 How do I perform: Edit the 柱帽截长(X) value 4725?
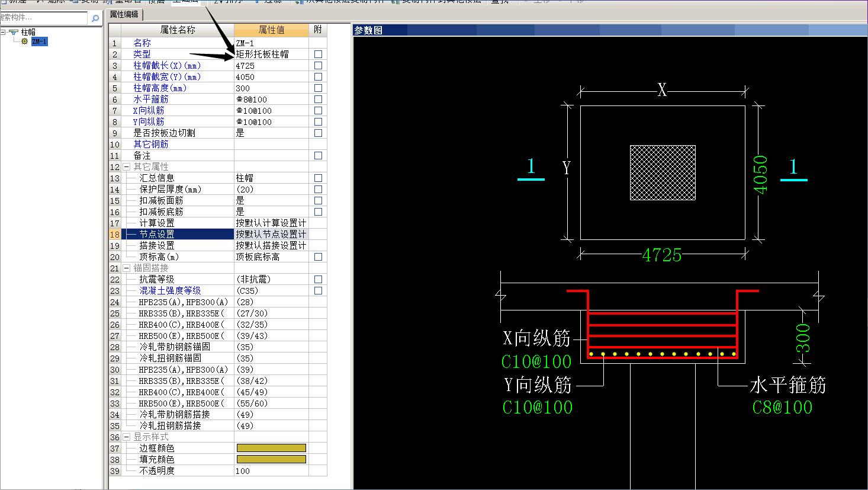[x=271, y=66]
